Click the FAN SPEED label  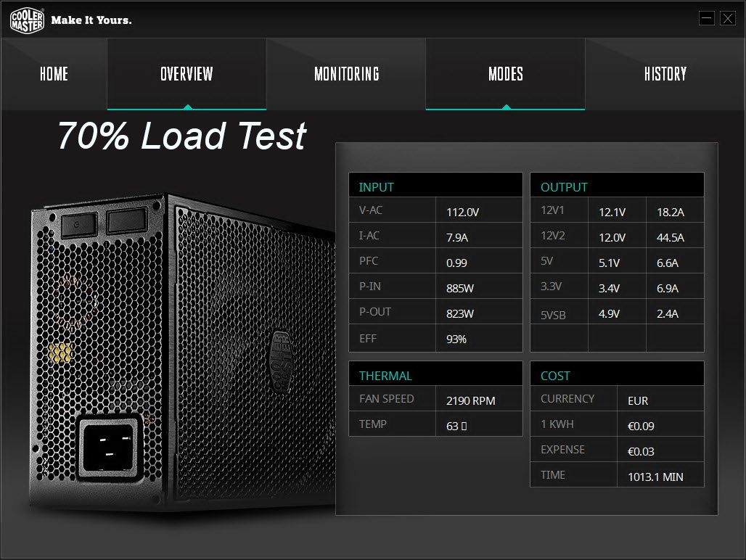click(x=386, y=399)
